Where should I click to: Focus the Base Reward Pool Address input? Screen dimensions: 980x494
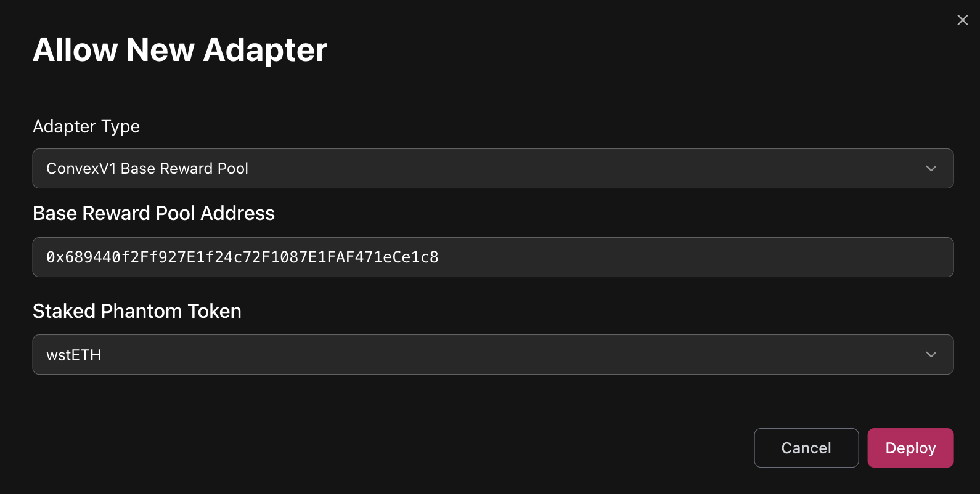tap(492, 257)
